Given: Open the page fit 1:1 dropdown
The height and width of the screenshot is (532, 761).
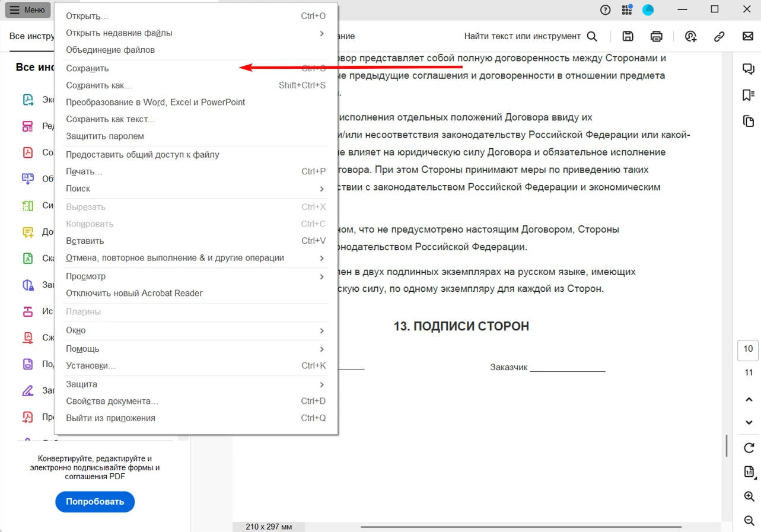Looking at the screenshot, I should [x=749, y=472].
